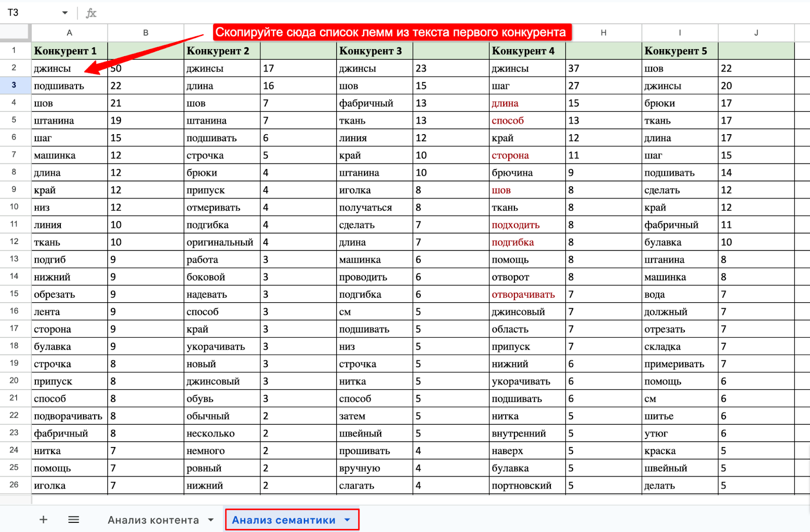Select cell with подшивать in column A
The width and height of the screenshot is (810, 532).
[x=69, y=86]
